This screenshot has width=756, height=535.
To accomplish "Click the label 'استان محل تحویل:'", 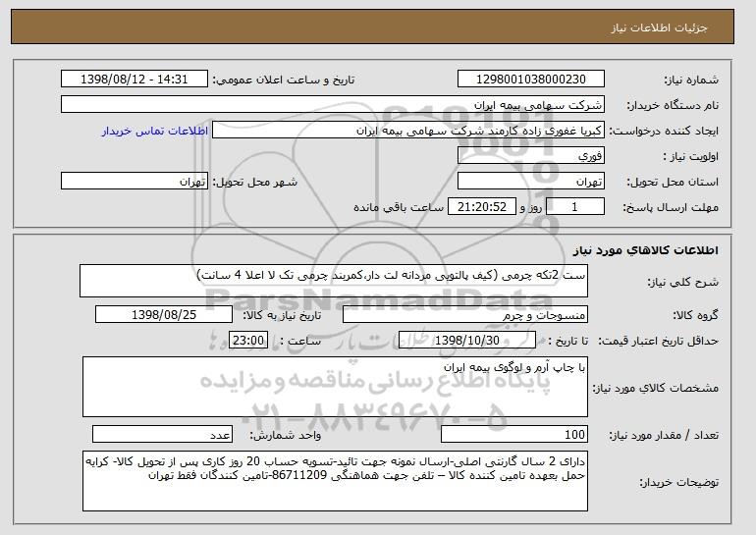I will pos(673,183).
